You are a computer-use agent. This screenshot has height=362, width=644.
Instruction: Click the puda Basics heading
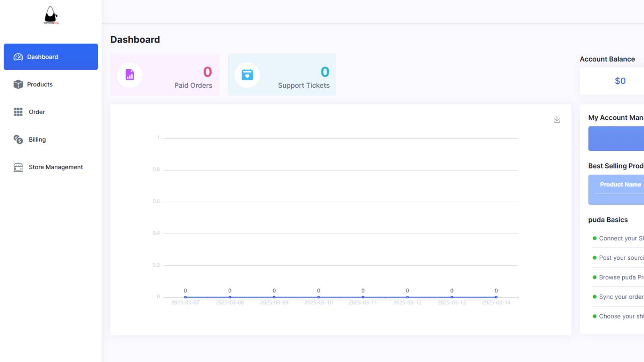(608, 220)
